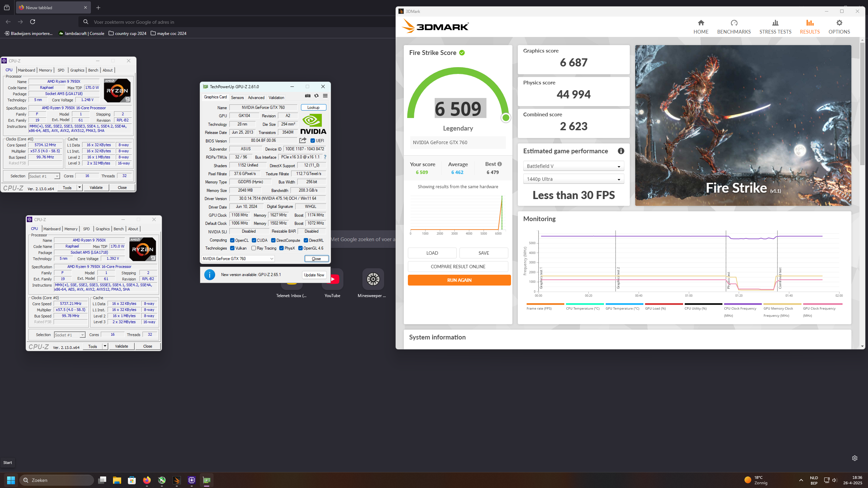The height and width of the screenshot is (488, 868).
Task: Open a new Firefox tab
Action: pyautogui.click(x=98, y=7)
